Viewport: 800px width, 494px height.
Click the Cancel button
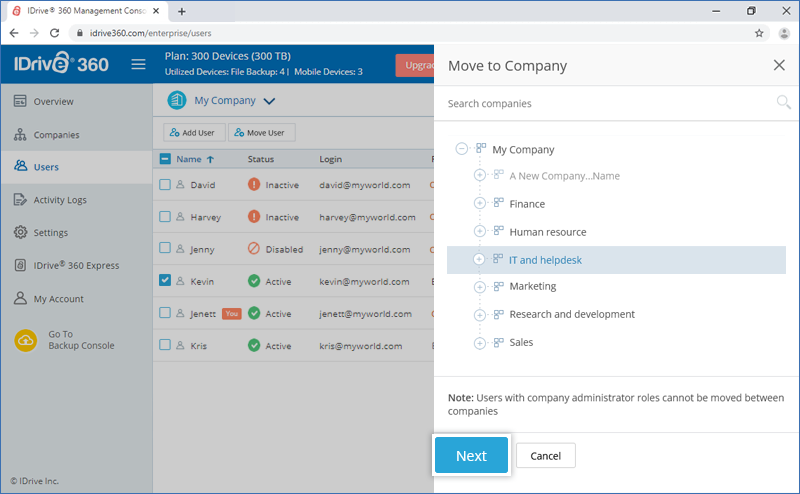(x=545, y=455)
